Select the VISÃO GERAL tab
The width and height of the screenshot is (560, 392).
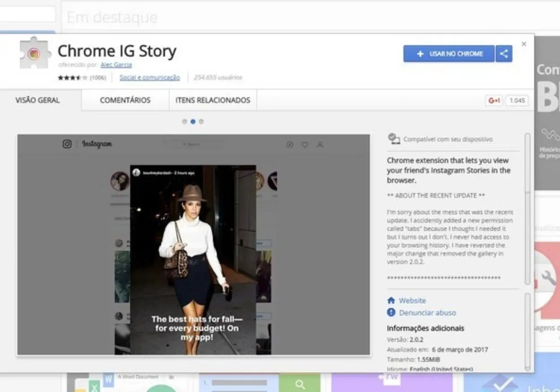(37, 100)
